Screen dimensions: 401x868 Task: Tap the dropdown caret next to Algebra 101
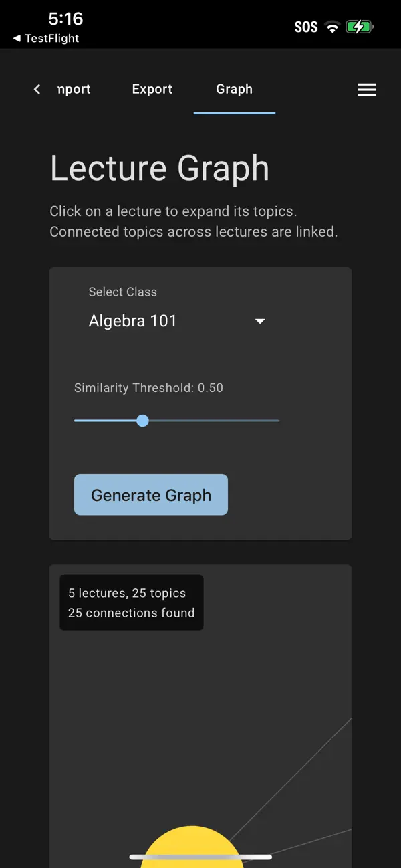click(259, 321)
